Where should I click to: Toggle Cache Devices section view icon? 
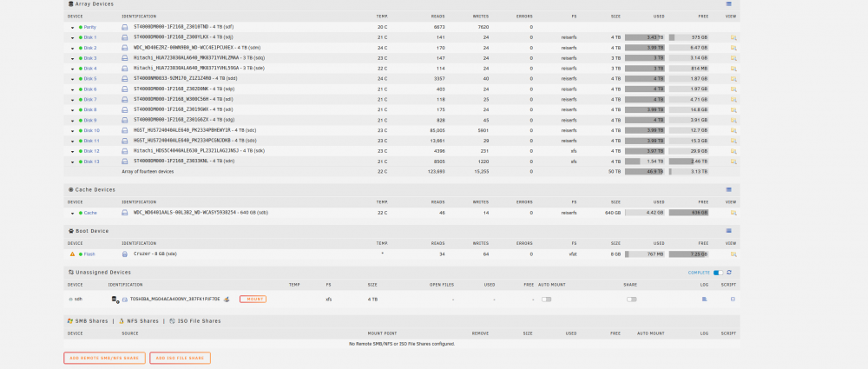click(728, 189)
